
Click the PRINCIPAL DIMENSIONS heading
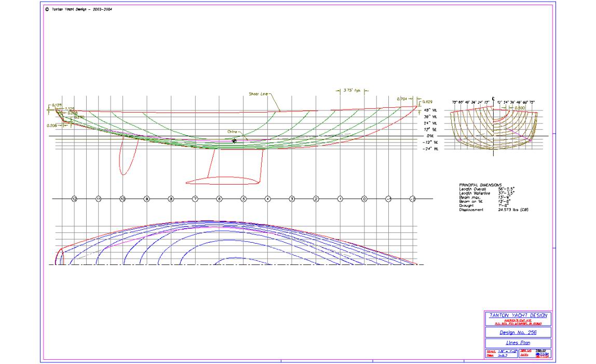pos(480,185)
